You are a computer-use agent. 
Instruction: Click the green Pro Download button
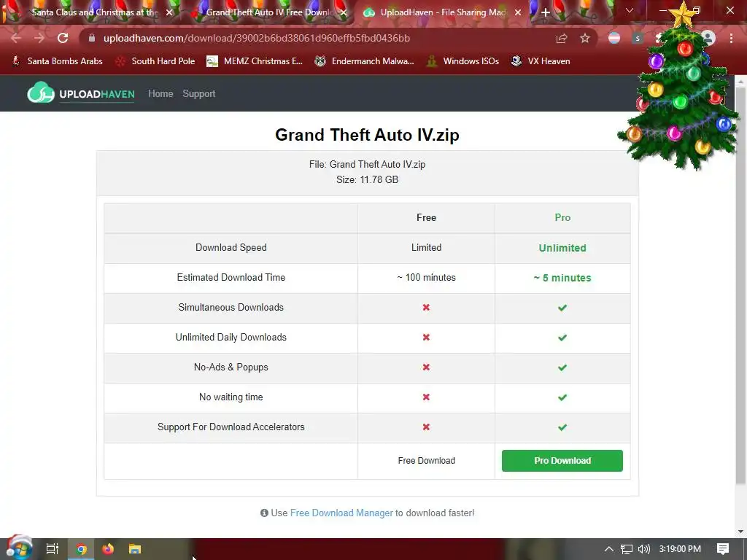(x=562, y=461)
